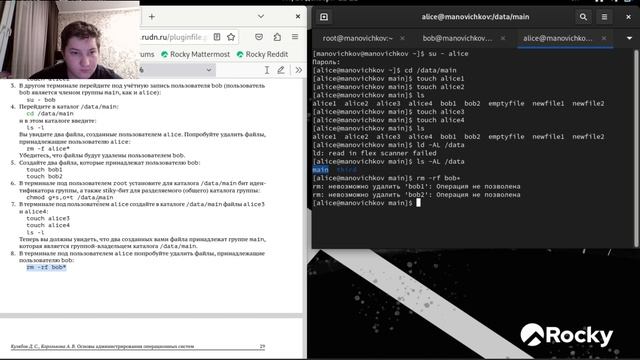Switch to bob@manovichkov terminal tab
The width and height of the screenshot is (640, 360).
457,38
